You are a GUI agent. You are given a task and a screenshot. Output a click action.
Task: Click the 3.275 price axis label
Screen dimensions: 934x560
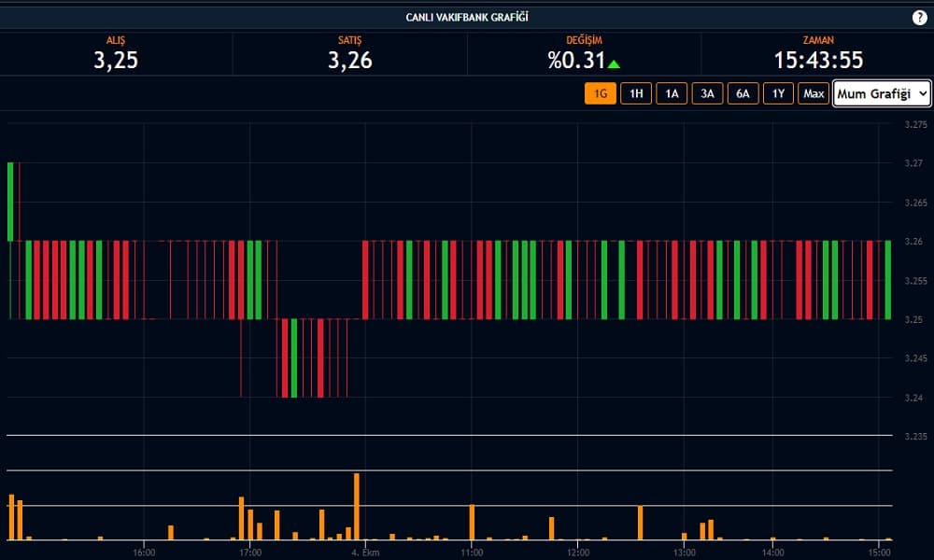coord(915,124)
